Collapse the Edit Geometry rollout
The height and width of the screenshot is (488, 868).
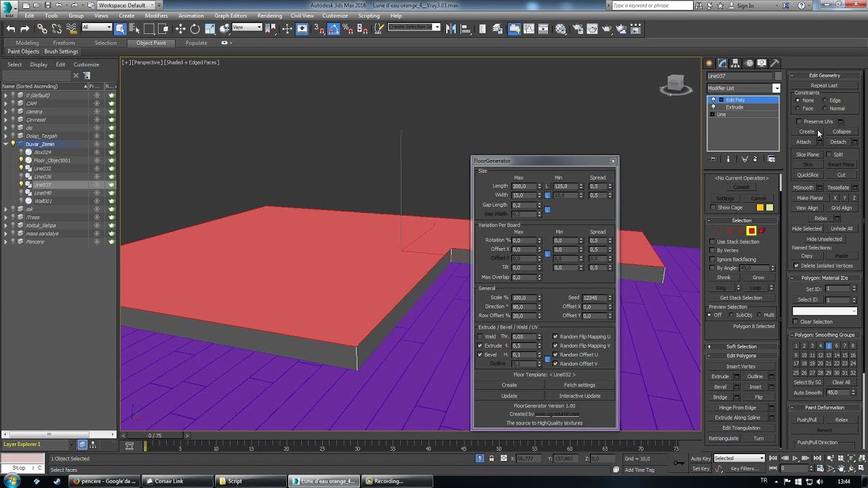click(824, 75)
